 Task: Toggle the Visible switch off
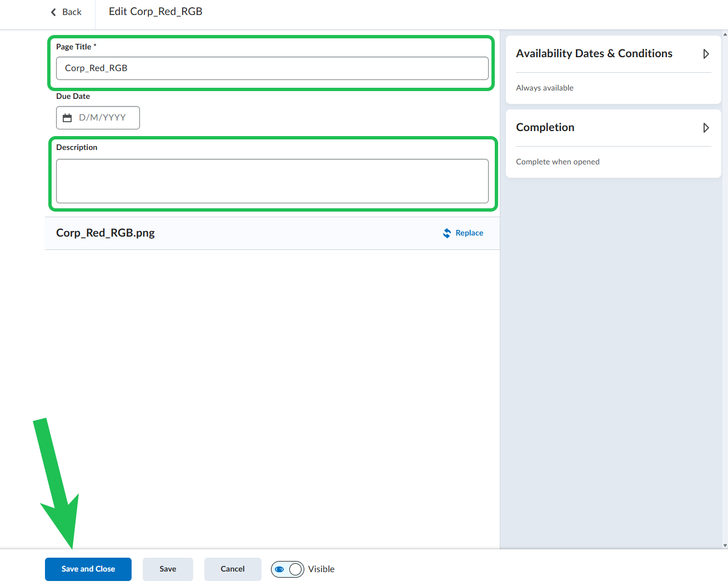[x=288, y=569]
